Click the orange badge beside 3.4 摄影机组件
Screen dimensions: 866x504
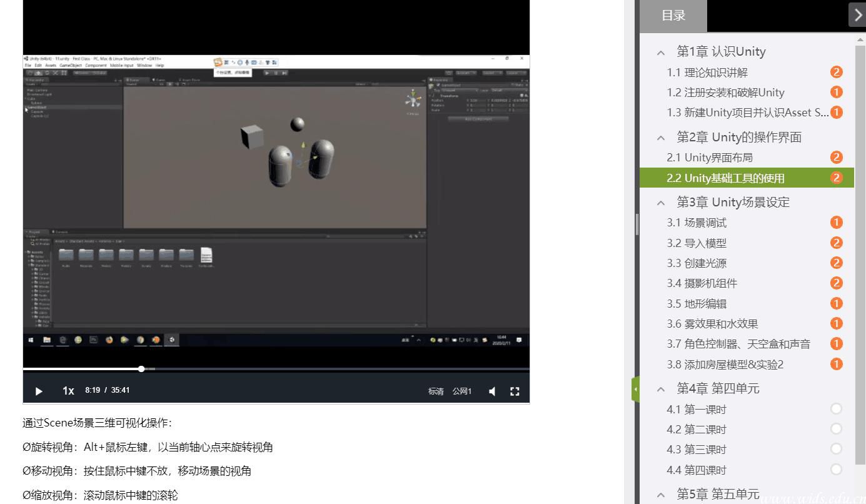836,283
